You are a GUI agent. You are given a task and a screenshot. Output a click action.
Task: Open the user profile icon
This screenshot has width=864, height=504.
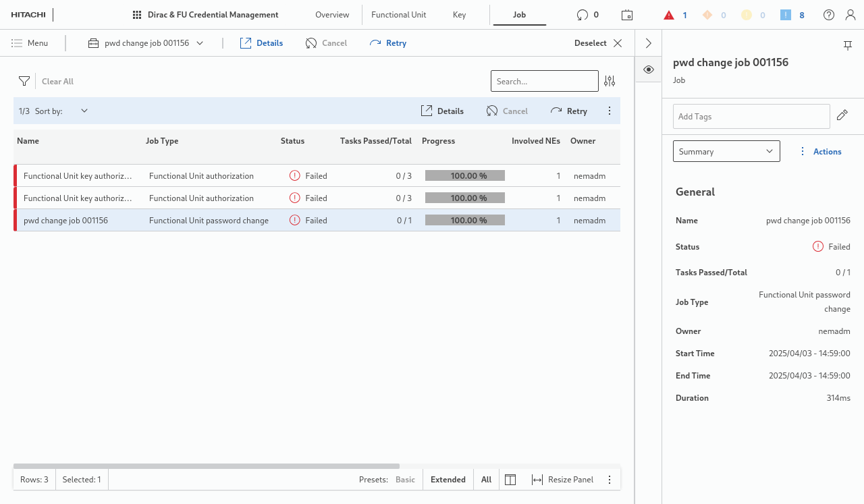click(850, 15)
